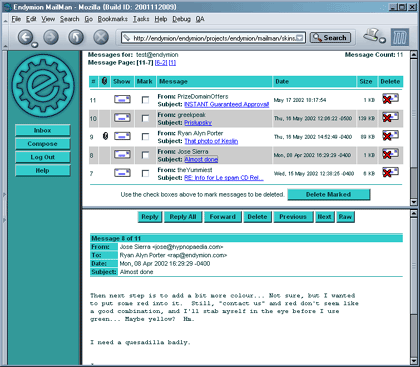
Task: Delete message 8 via its red X icon
Action: [x=390, y=154]
